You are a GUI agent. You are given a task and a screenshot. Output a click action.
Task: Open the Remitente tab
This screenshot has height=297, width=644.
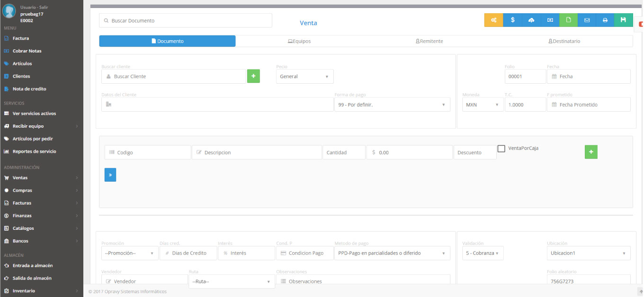[x=429, y=41]
